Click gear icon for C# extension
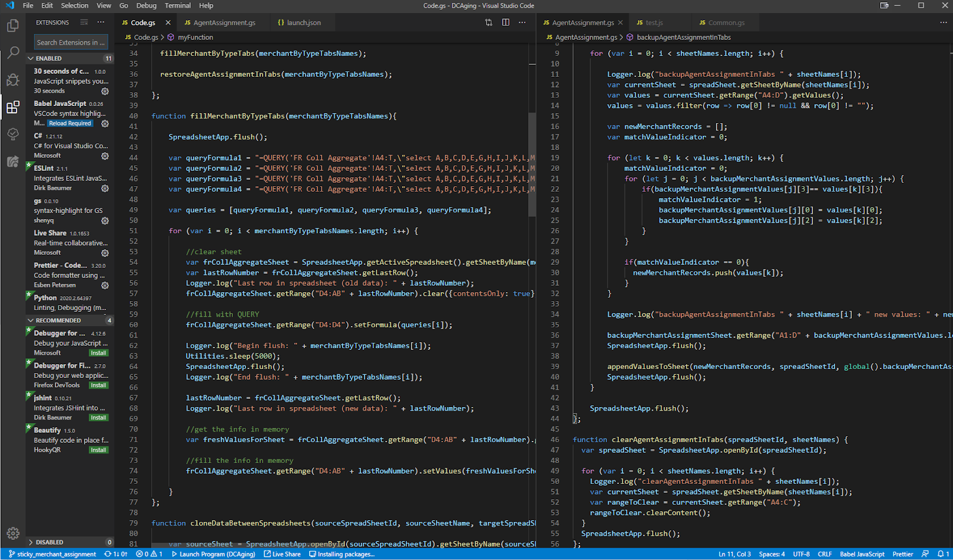953x560 pixels. (105, 156)
